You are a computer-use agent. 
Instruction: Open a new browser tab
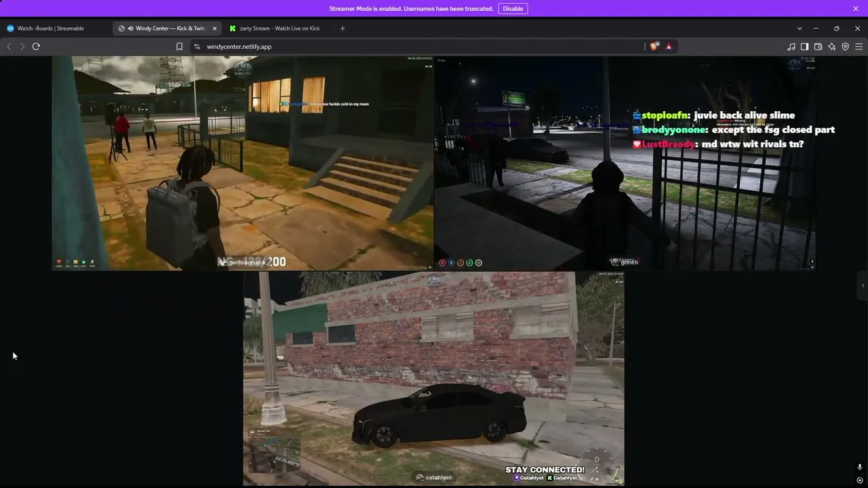click(342, 28)
